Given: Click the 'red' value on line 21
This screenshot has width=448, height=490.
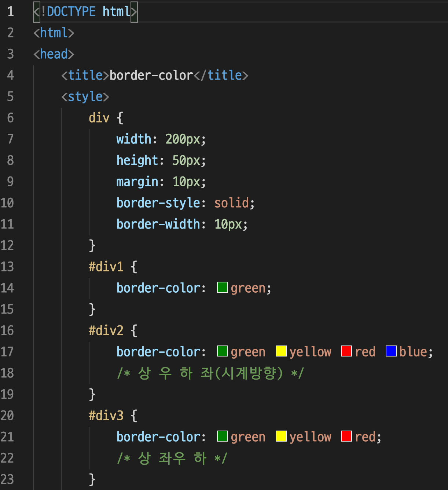Looking at the screenshot, I should pos(365,437).
